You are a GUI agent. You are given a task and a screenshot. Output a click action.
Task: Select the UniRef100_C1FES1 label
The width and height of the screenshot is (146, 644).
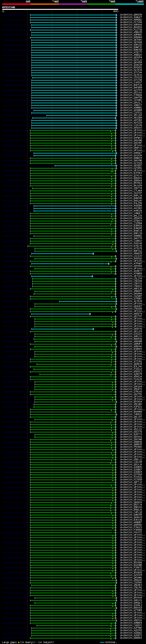[131, 113]
